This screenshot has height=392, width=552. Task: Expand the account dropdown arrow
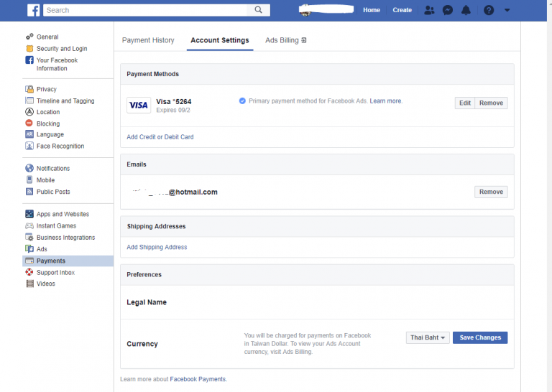point(507,10)
